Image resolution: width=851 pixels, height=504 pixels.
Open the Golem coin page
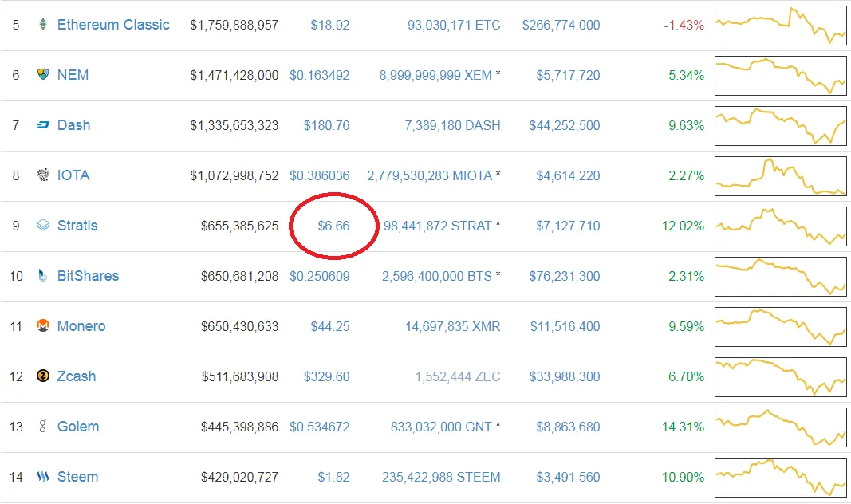(x=78, y=427)
